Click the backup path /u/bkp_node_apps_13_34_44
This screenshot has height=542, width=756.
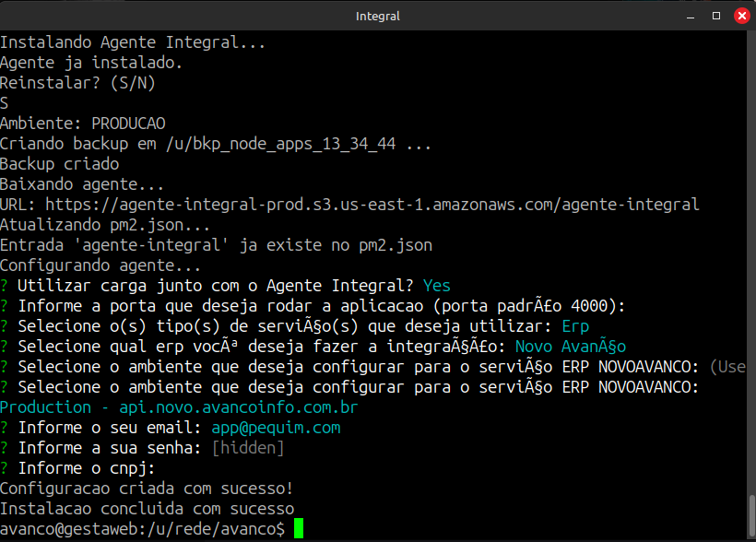280,144
